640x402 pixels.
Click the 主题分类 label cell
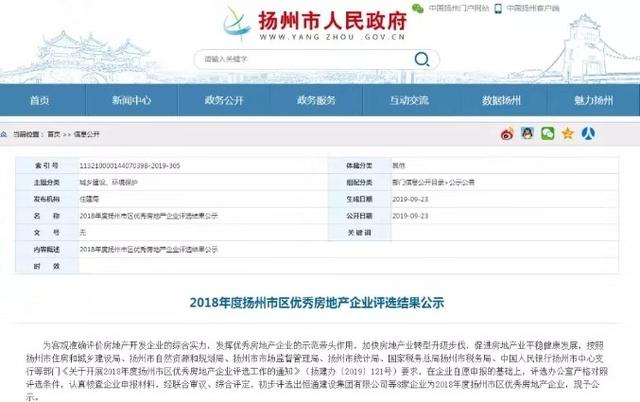(47, 182)
